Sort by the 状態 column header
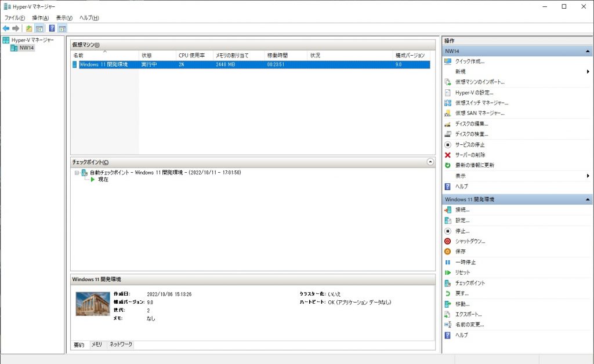594x364 pixels. coord(158,55)
